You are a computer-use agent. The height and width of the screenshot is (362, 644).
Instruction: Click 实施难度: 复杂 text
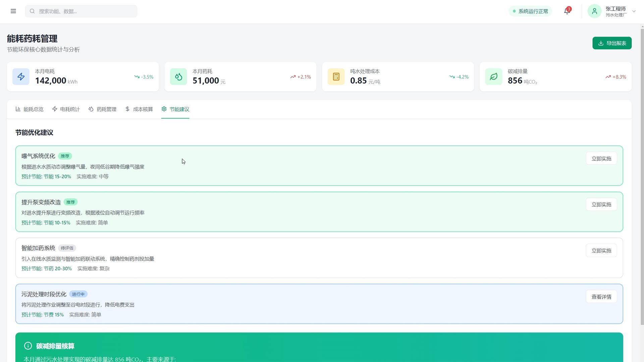(x=94, y=268)
